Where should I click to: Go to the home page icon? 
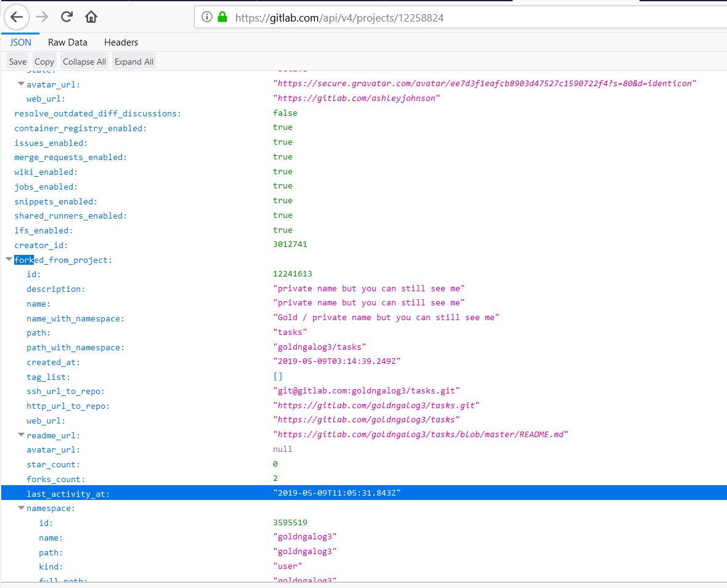(91, 17)
